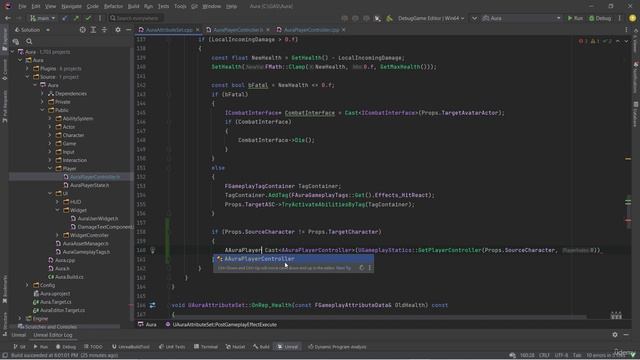Screen dimensions: 640x360
Task: Open the Navigate menu
Action: coord(71,6)
